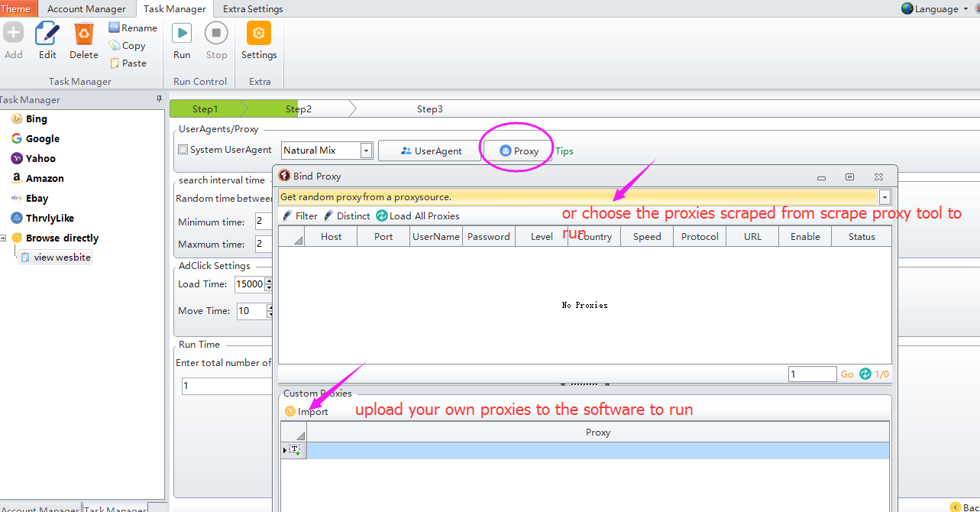Toggle the System UserAgent checkbox
Viewport: 980px width, 512px height.
pos(183,150)
